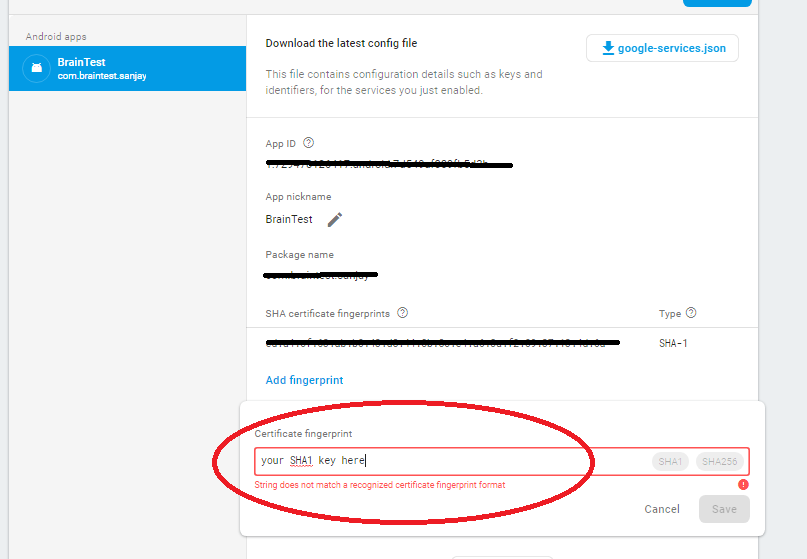Click help icon next to SHA certificate fingerprints
This screenshot has height=559, width=807.
click(402, 313)
